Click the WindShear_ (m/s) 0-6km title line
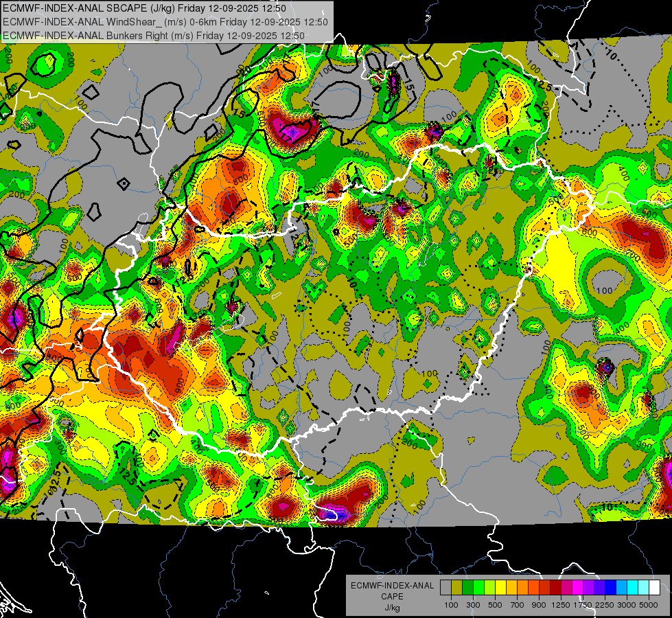672x618 pixels. [165, 22]
